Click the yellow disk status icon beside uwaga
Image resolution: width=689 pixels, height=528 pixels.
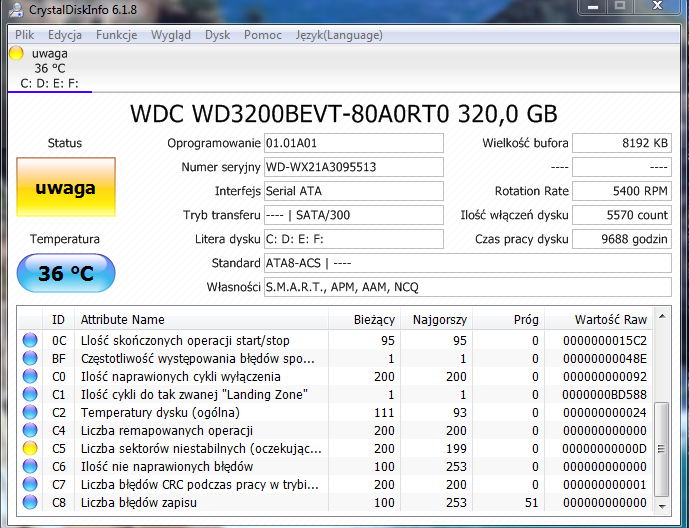[16, 54]
